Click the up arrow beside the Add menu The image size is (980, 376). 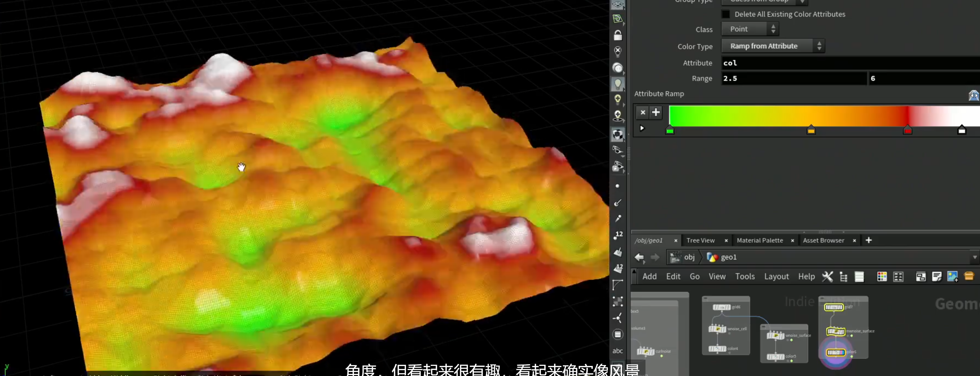634,272
